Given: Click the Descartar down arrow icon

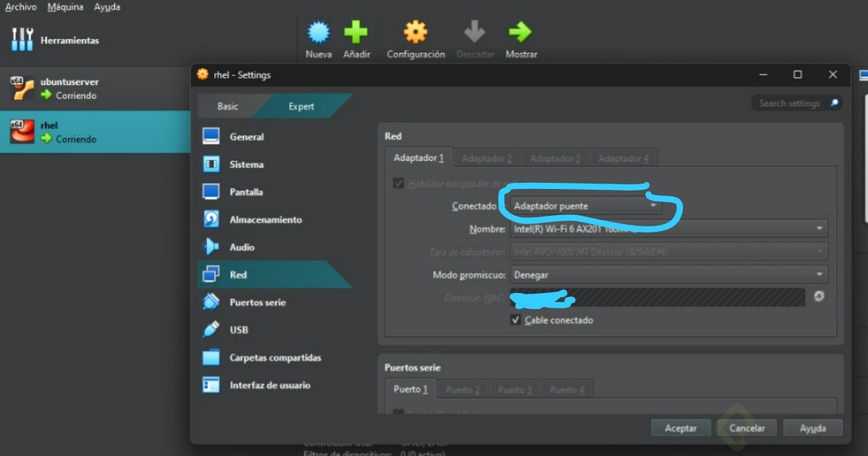Looking at the screenshot, I should tap(475, 32).
